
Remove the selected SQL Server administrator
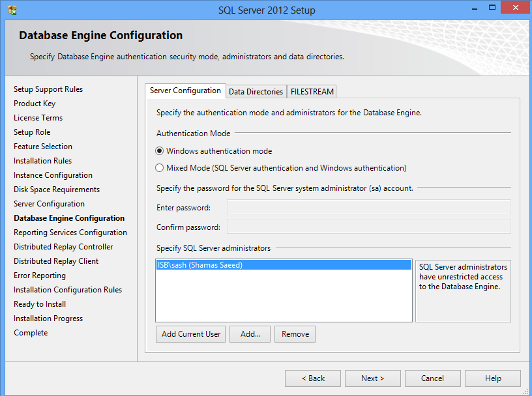[x=295, y=333]
